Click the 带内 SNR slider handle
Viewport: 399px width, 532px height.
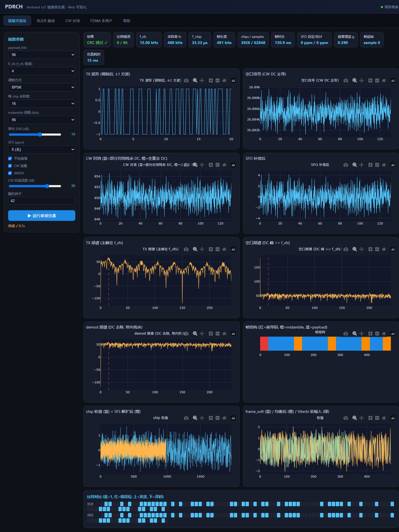[x=40, y=134]
